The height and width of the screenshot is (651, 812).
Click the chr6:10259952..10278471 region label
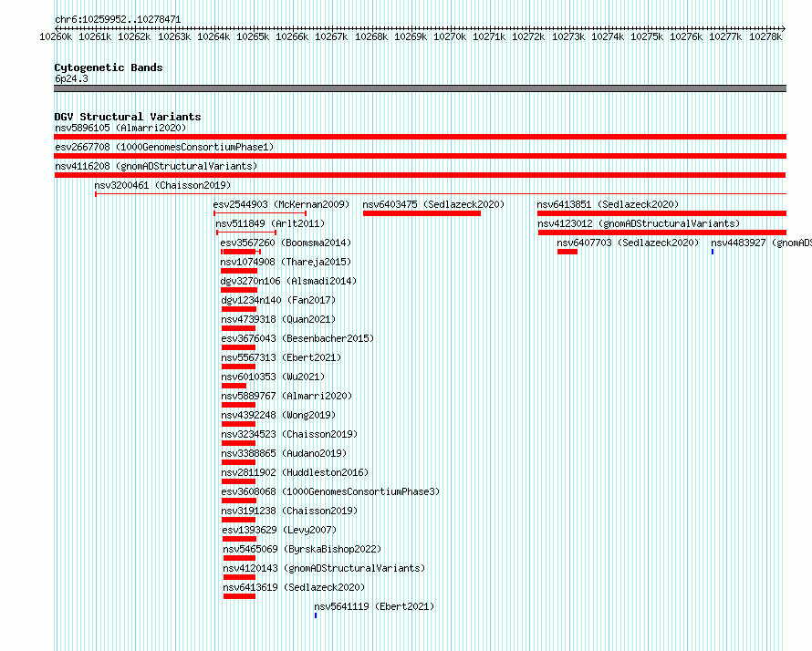pos(118,19)
